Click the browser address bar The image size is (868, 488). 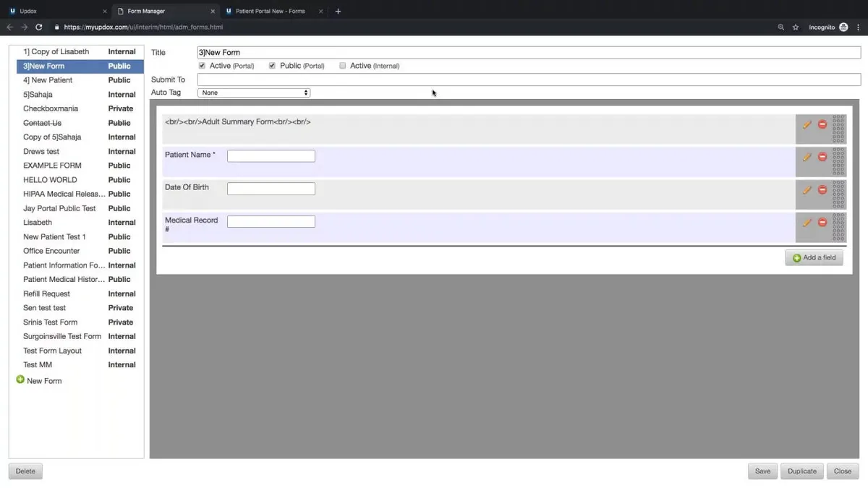(x=412, y=27)
